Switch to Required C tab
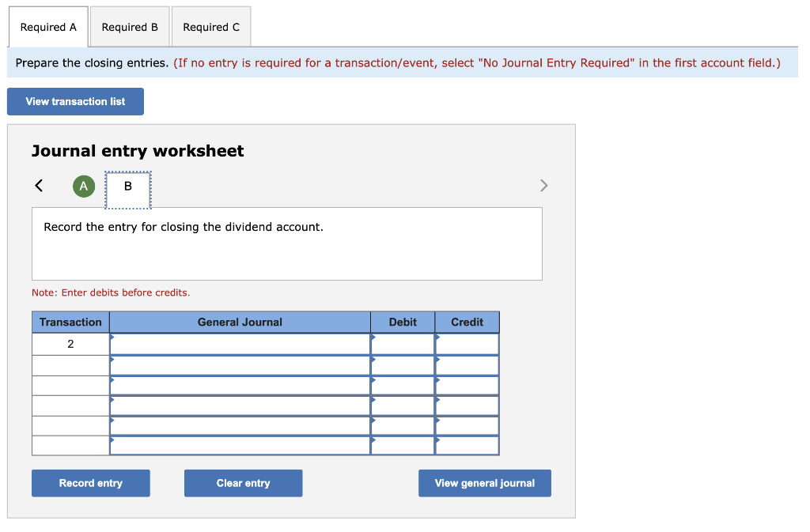Viewport: 810px width, 532px height. 211,27
